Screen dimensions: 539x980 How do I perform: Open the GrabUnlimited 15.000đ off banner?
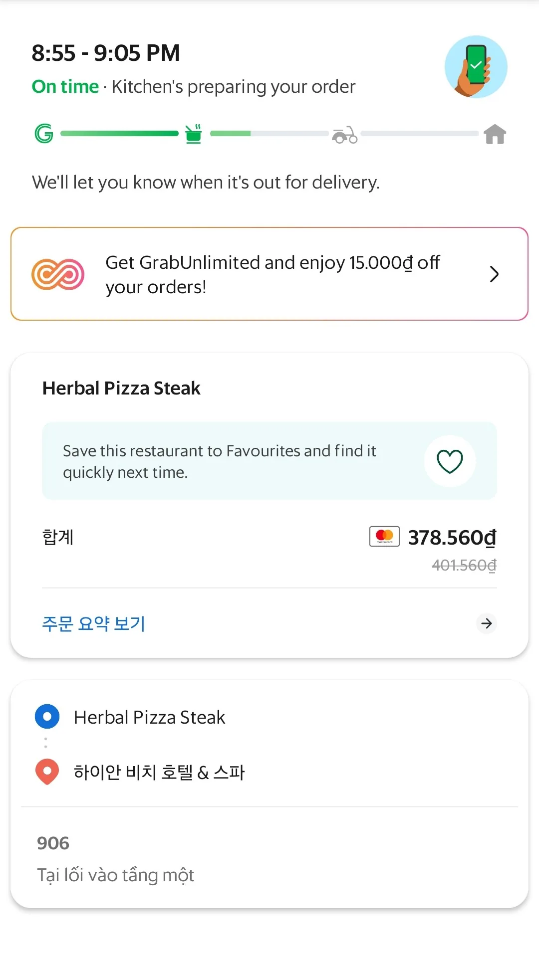(269, 274)
